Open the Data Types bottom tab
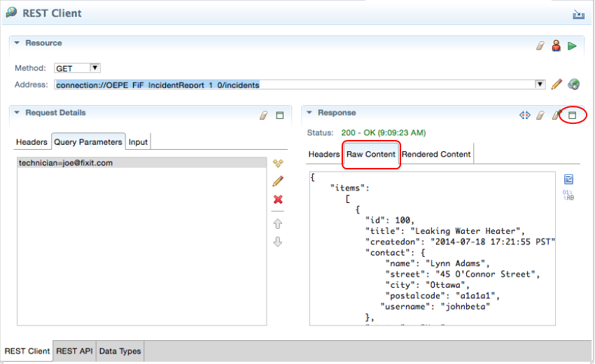The width and height of the screenshot is (595, 364). (120, 351)
